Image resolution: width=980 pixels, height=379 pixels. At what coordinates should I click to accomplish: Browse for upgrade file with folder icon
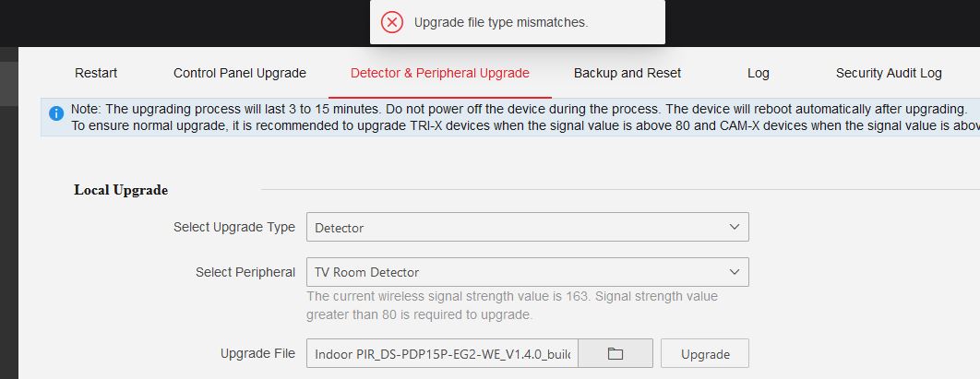615,354
